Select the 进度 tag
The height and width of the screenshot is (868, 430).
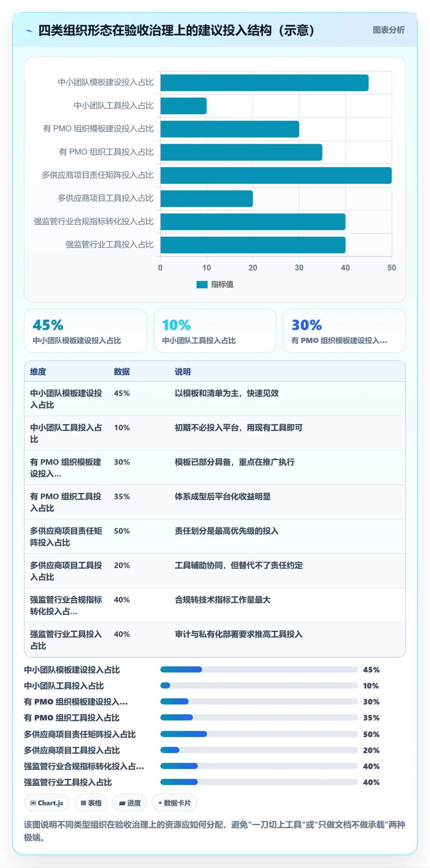(129, 803)
